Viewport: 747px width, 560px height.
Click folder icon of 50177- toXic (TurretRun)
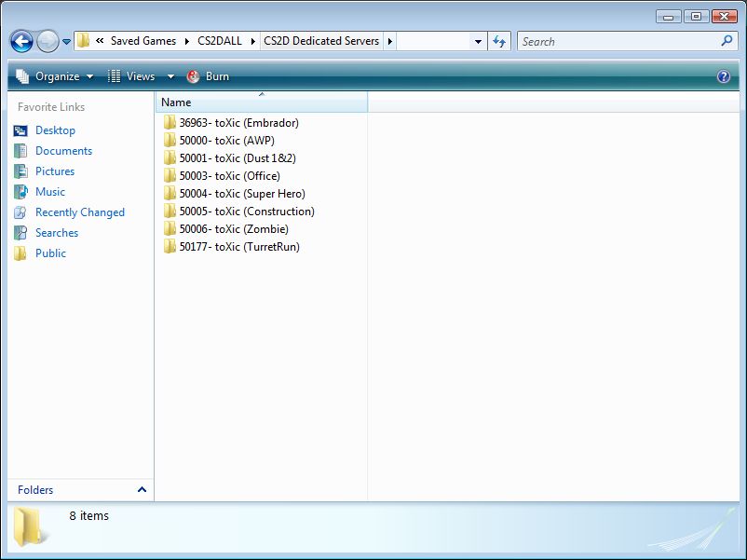170,246
